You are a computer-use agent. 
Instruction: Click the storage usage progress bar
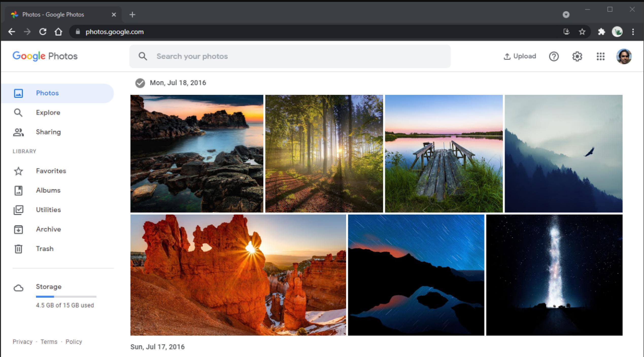(66, 296)
